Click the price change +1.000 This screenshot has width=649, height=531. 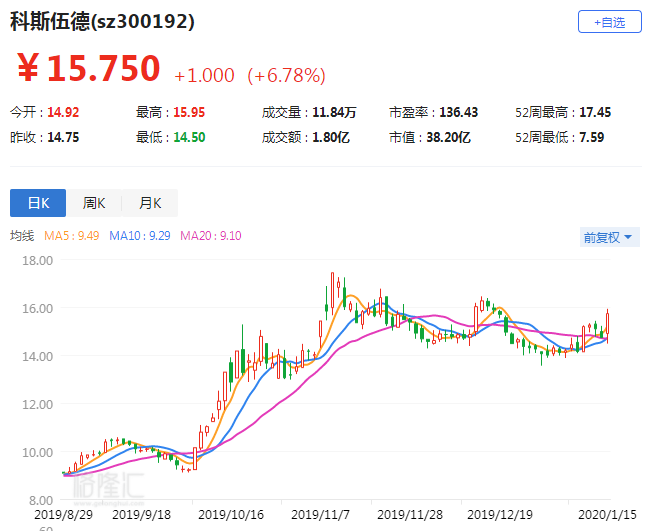(x=204, y=75)
